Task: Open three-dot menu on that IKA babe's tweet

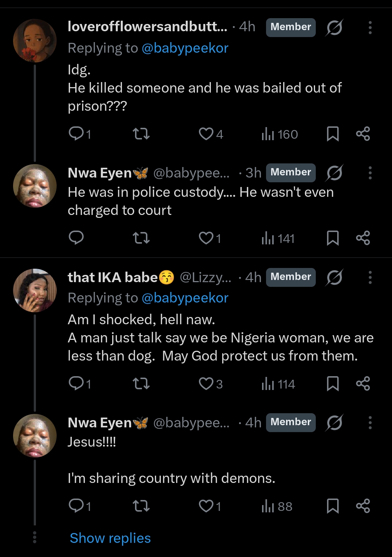Action: point(370,277)
